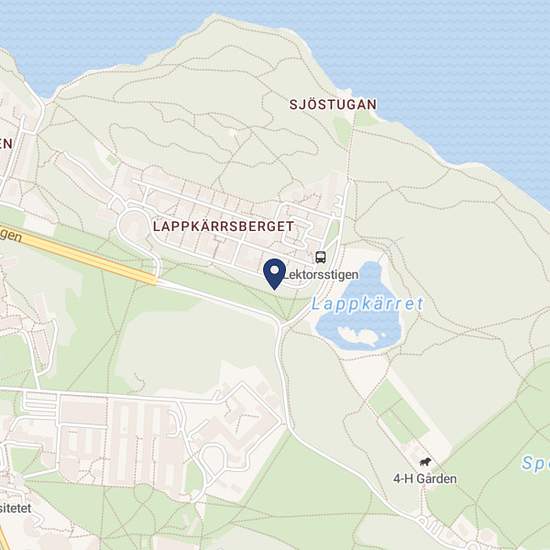Click the 4-H Gården animal icon

tap(425, 462)
